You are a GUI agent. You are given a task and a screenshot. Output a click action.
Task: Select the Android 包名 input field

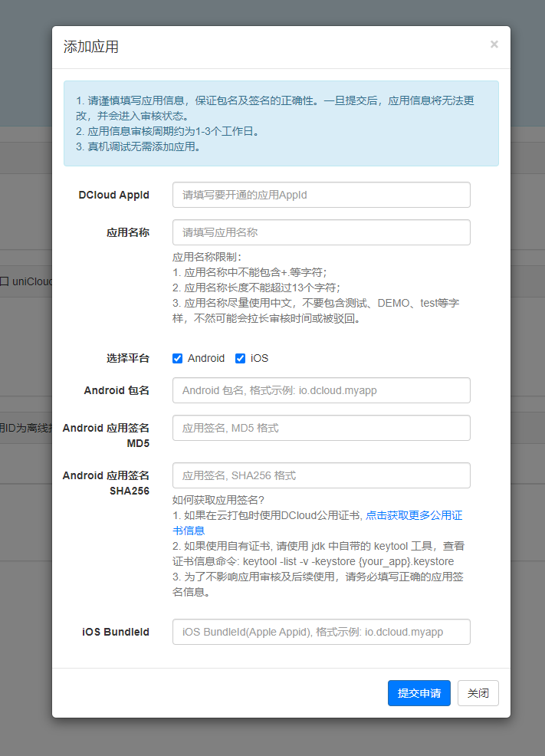click(321, 390)
